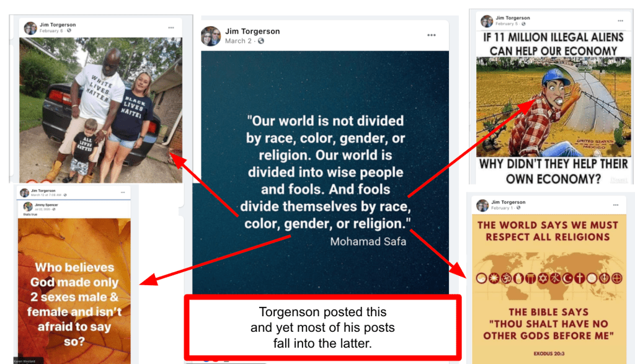Click globe privacy icon beside February 6
The width and height of the screenshot is (635, 364).
point(69,30)
